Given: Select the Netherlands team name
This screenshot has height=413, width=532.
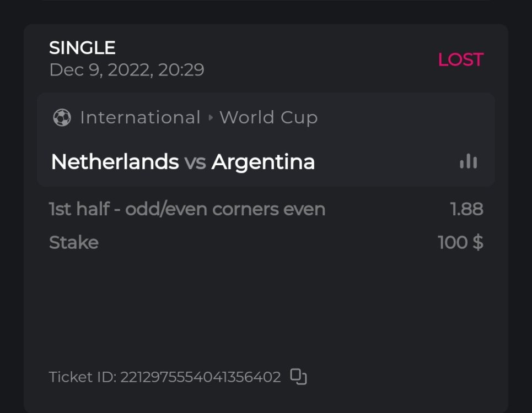Looking at the screenshot, I should 115,162.
